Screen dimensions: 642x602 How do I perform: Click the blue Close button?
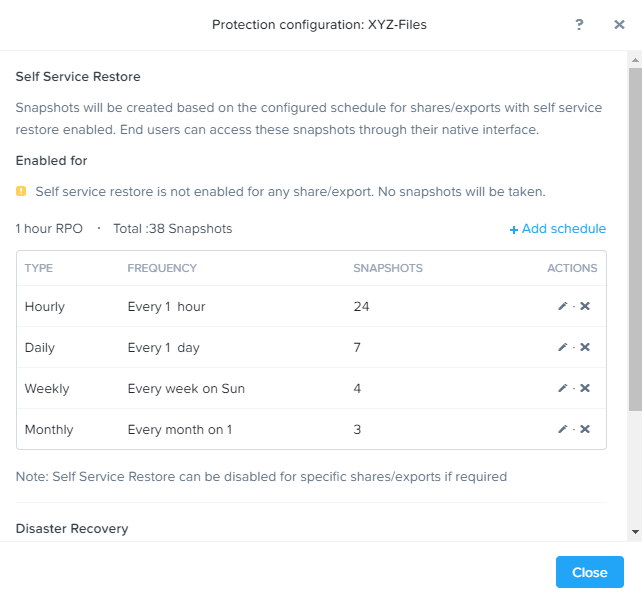[x=590, y=572]
